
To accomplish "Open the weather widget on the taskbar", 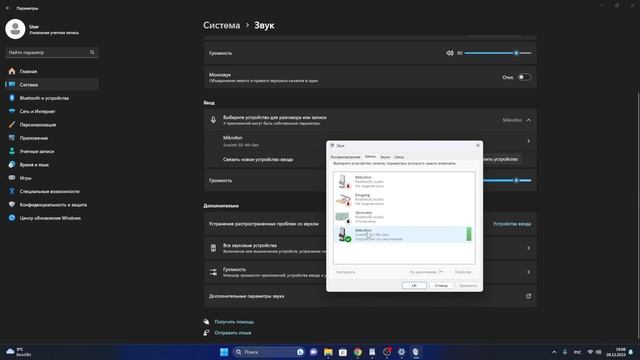I will click(x=18, y=352).
